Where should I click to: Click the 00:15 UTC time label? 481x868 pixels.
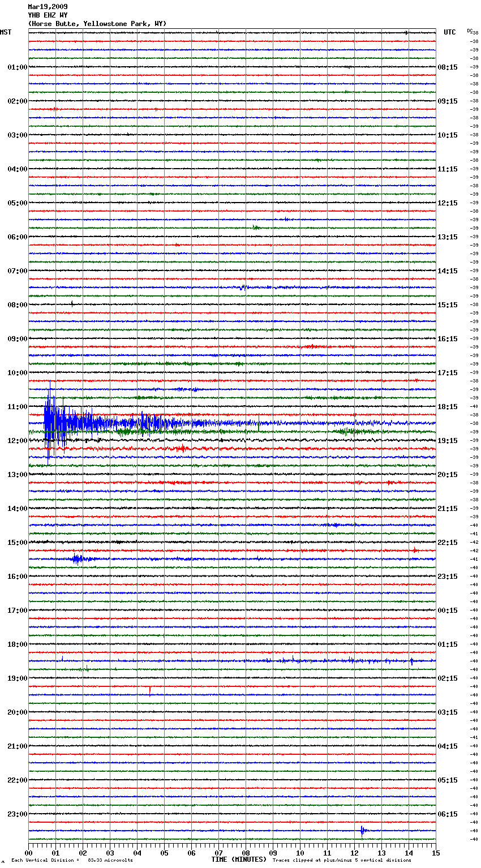(x=448, y=611)
